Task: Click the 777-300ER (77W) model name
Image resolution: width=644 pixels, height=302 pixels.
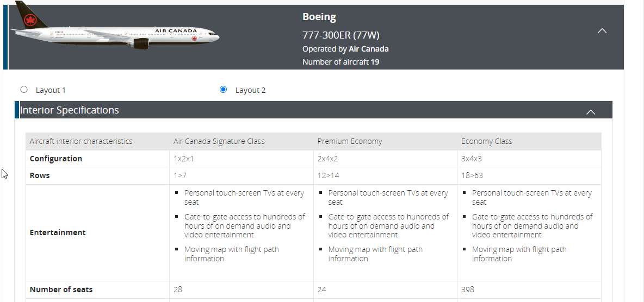Action: tap(340, 35)
